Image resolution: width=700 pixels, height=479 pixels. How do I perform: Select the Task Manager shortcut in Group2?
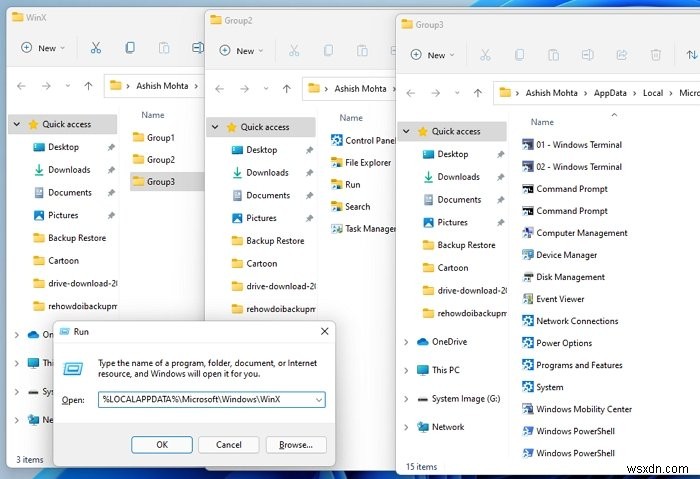click(x=363, y=229)
